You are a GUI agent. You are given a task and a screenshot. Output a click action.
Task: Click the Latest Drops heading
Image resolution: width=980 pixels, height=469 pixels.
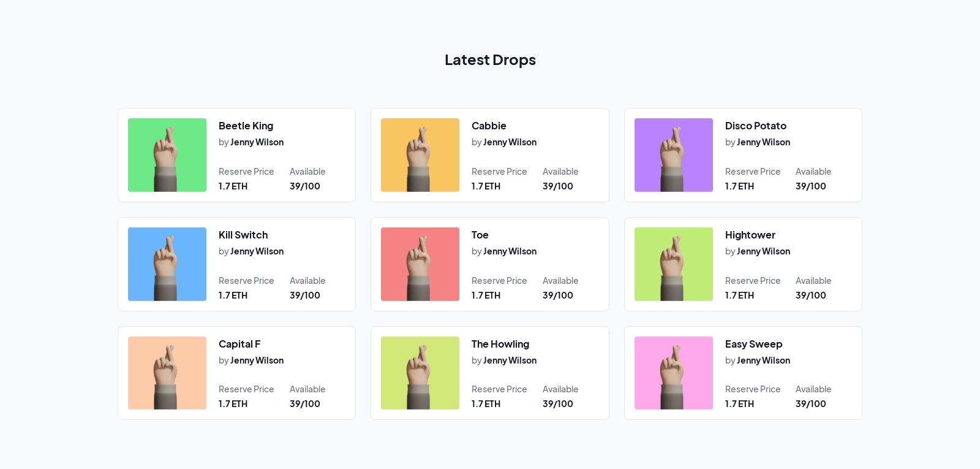point(490,60)
